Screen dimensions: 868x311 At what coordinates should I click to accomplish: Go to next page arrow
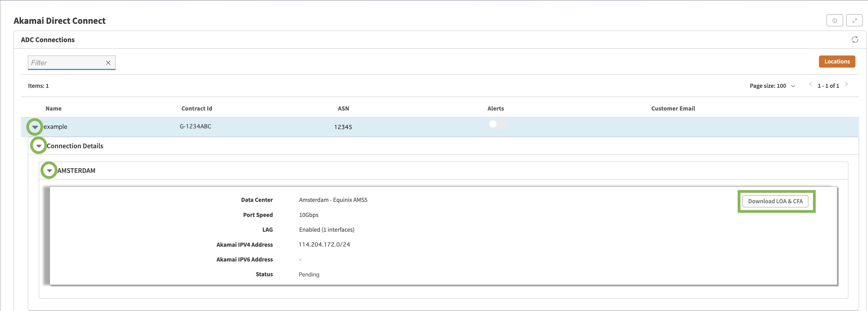coord(846,84)
